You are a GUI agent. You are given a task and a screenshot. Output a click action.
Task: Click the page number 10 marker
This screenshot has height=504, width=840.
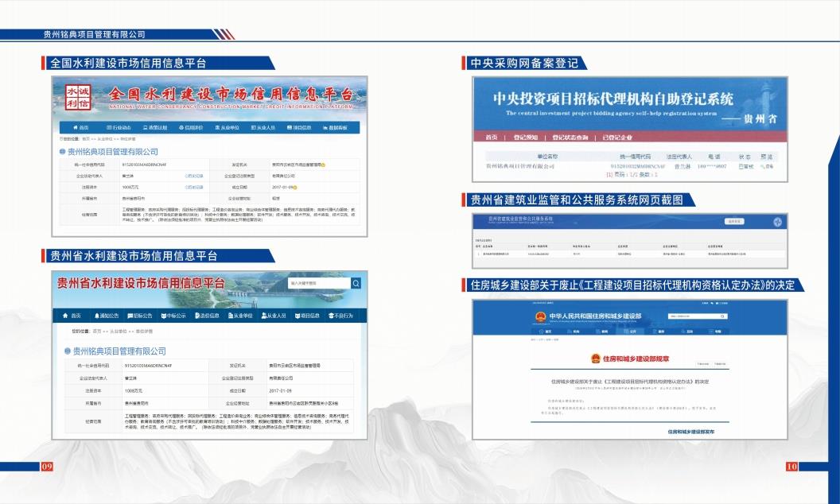pos(791,467)
